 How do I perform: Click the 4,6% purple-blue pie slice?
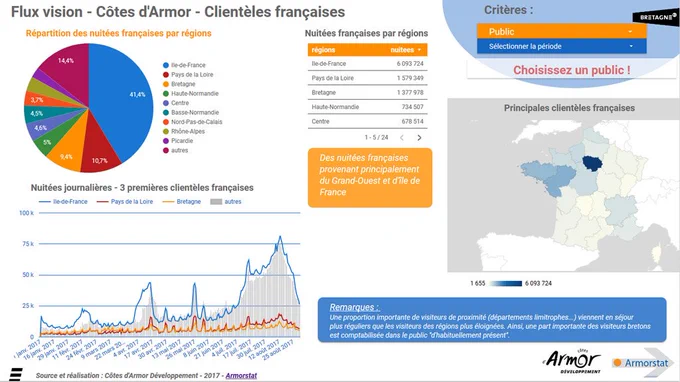click(x=41, y=127)
